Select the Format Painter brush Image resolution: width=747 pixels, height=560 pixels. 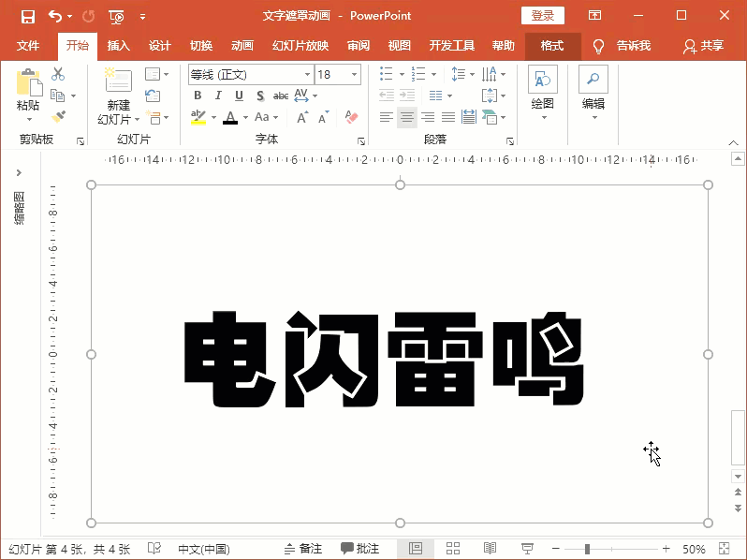58,117
